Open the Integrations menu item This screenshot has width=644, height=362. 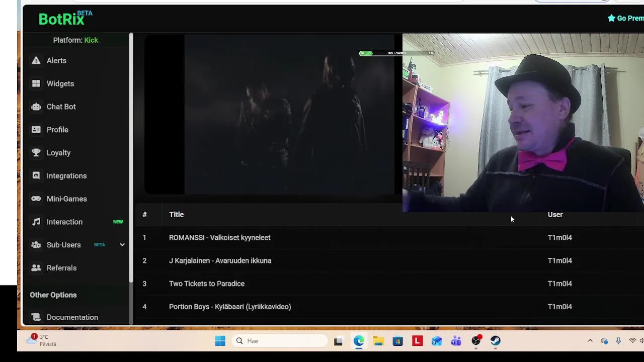click(x=67, y=176)
